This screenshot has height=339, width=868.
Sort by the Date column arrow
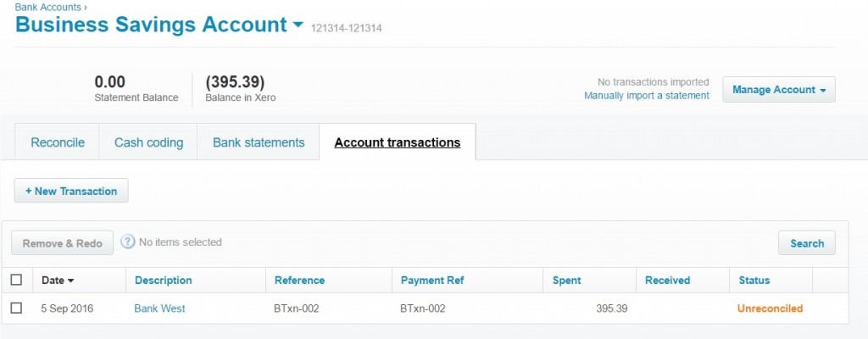(71, 281)
